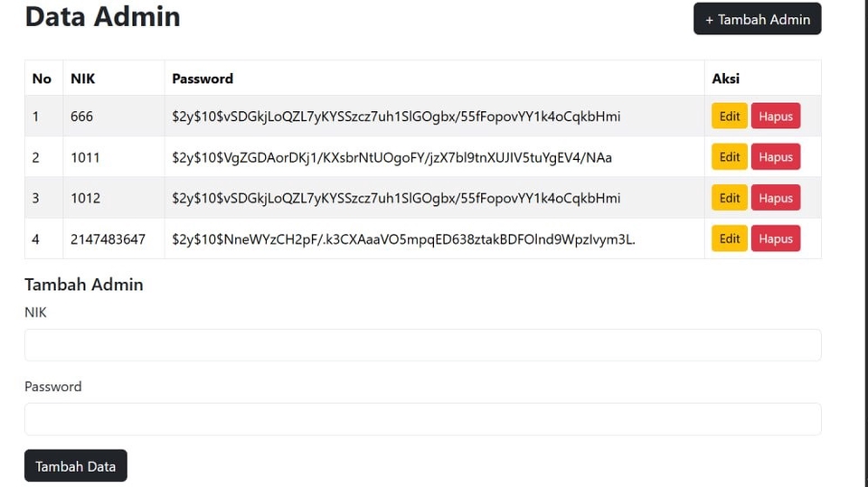The width and height of the screenshot is (868, 487).
Task: Focus the NIK input field
Action: [x=423, y=345]
